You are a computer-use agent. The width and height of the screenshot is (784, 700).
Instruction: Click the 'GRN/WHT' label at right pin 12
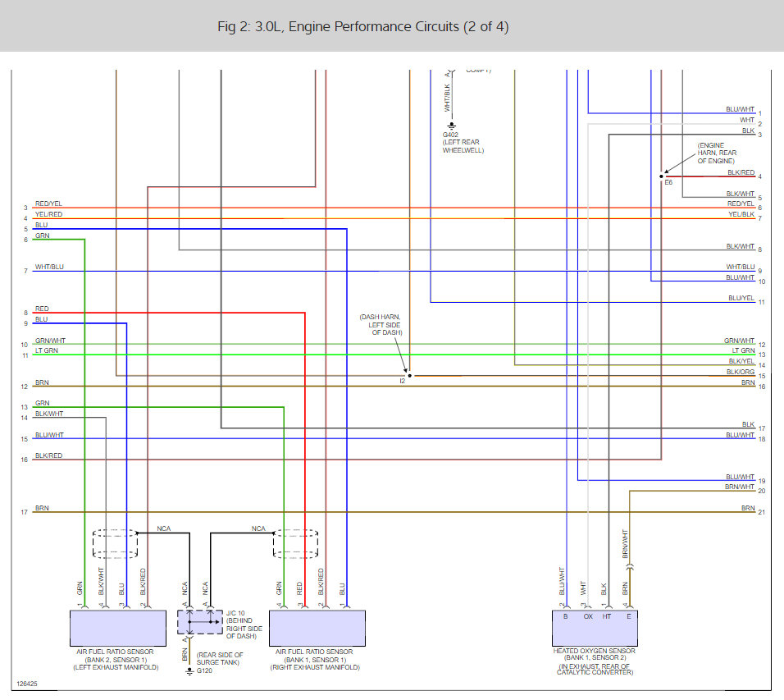point(739,341)
